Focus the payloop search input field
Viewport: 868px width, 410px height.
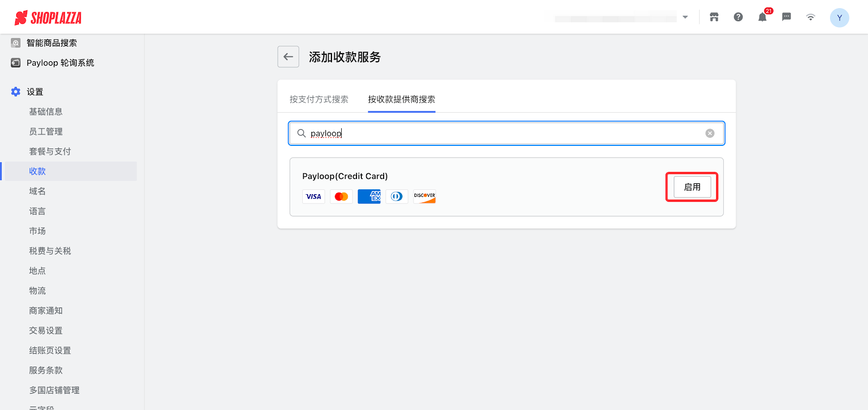pyautogui.click(x=505, y=133)
